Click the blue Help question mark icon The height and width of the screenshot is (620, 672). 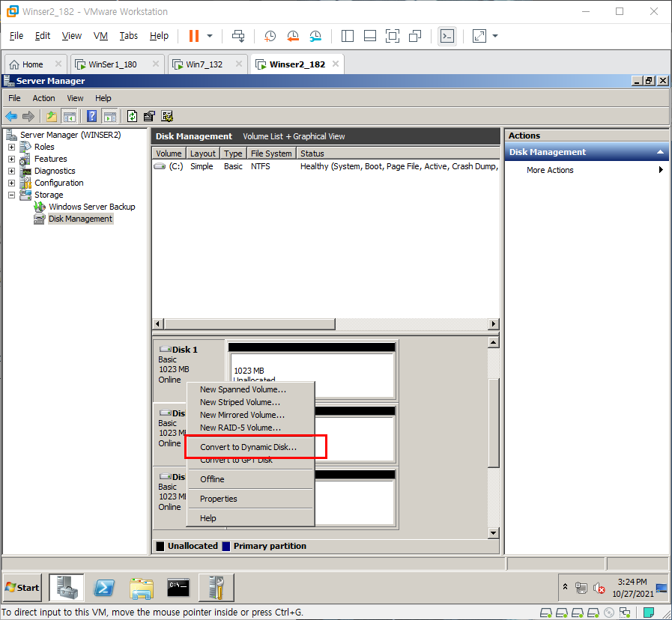click(x=91, y=116)
